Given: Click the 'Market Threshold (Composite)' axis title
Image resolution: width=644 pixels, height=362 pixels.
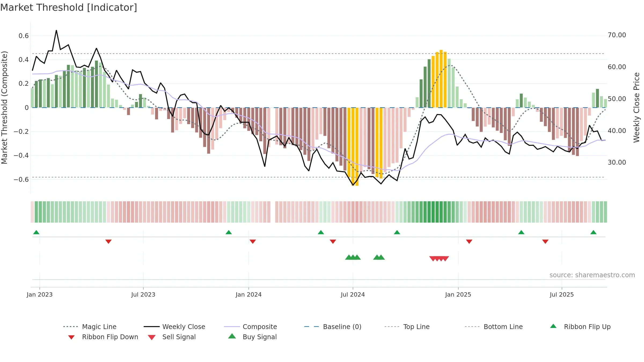Looking at the screenshot, I should click(x=4, y=107).
